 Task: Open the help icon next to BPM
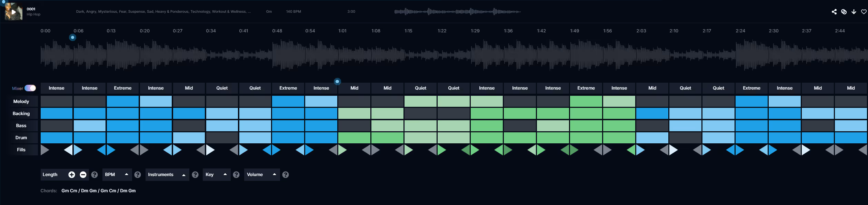coord(138,175)
